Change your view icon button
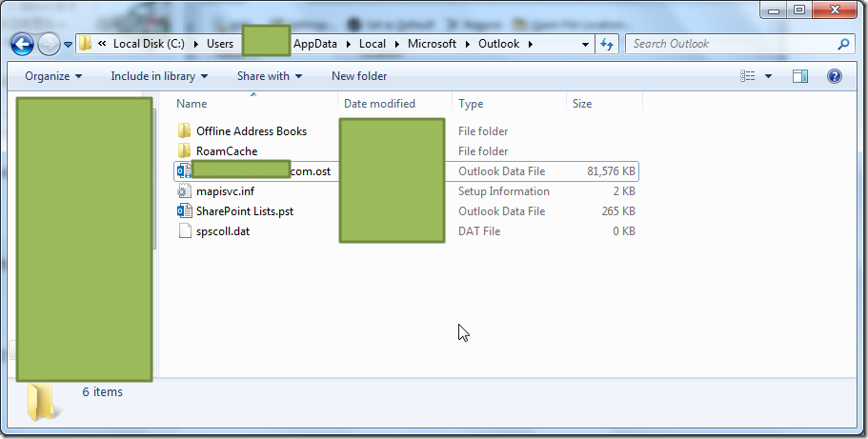This screenshot has height=439, width=868. pos(747,76)
